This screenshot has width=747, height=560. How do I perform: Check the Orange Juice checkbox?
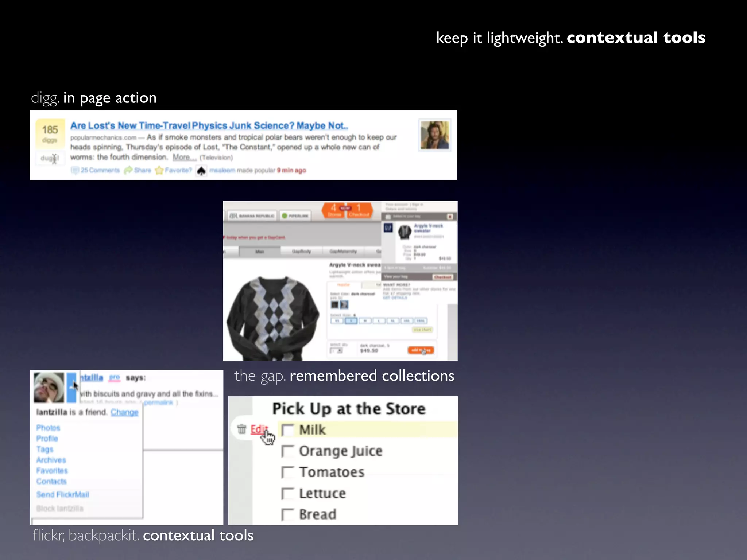pos(288,451)
